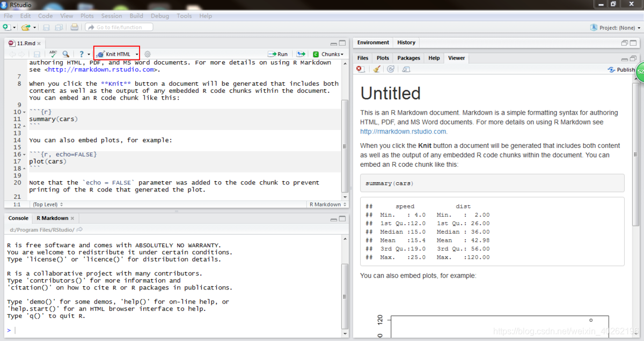
Task: Open the Session menu
Action: tap(112, 16)
